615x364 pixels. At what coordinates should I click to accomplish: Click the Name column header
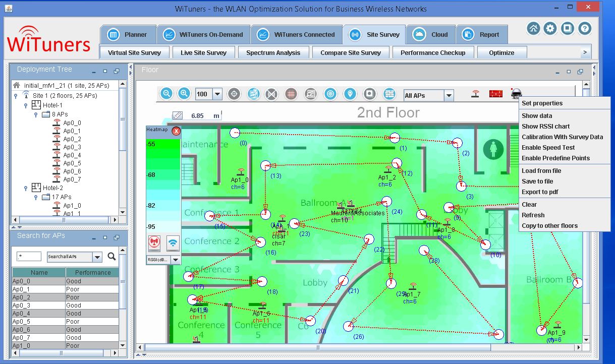pyautogui.click(x=39, y=272)
